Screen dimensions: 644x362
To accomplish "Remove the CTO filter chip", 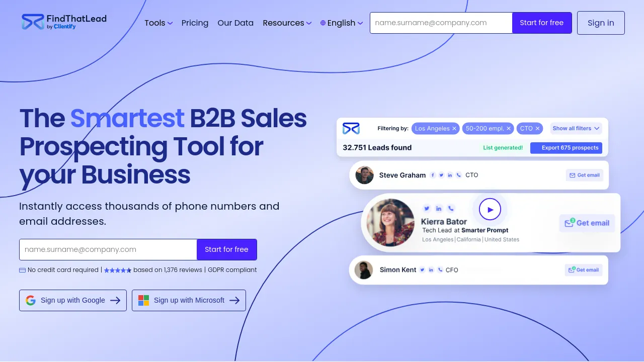I will (537, 129).
